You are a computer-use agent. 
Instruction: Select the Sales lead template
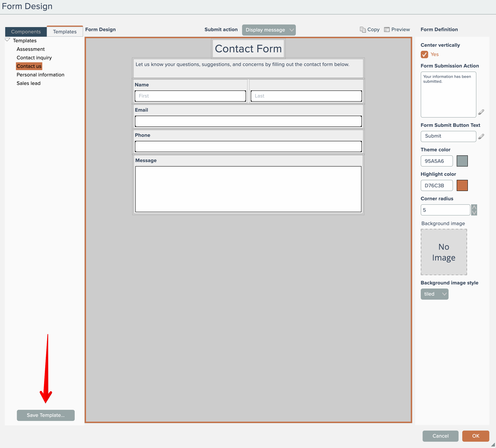(x=29, y=83)
